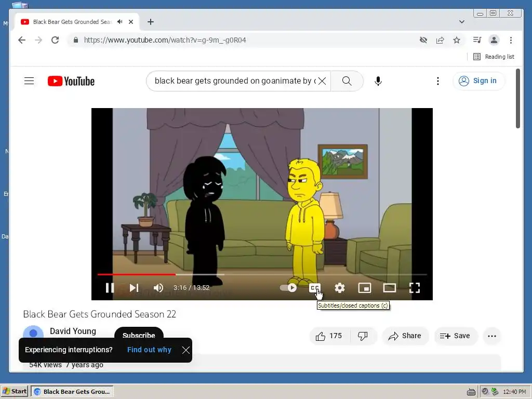
Task: Open media controls in toolbar
Action: point(477,40)
